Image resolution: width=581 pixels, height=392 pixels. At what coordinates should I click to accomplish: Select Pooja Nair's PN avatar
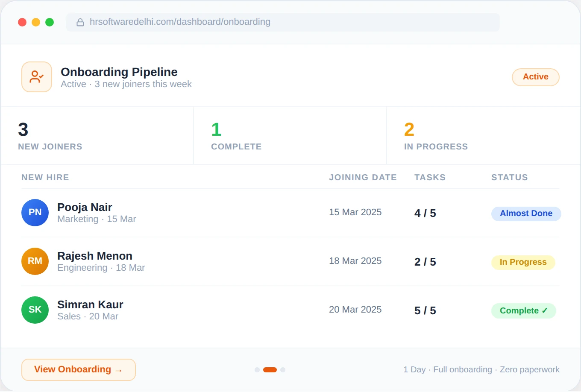[x=35, y=212]
